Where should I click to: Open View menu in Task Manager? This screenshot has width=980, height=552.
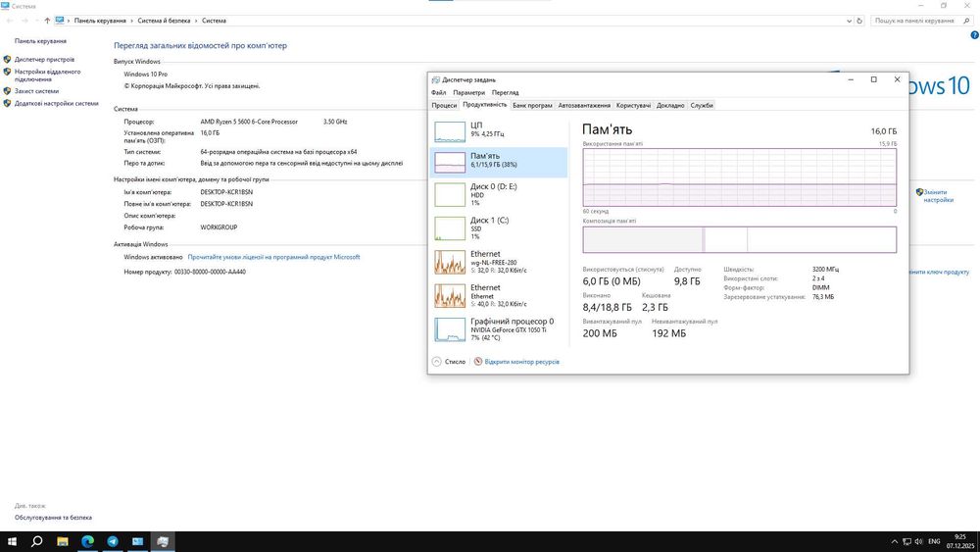pos(505,92)
